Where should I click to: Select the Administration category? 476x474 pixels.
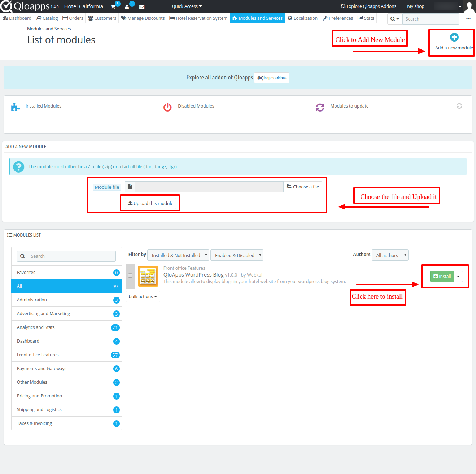click(66, 300)
